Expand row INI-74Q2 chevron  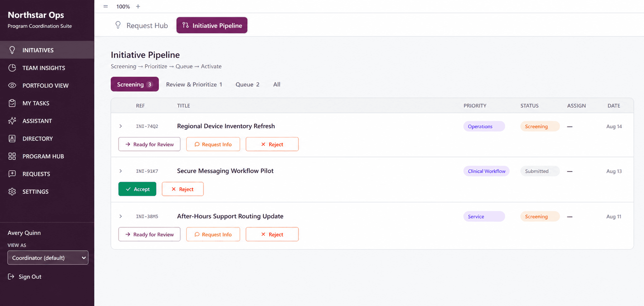coord(121,126)
